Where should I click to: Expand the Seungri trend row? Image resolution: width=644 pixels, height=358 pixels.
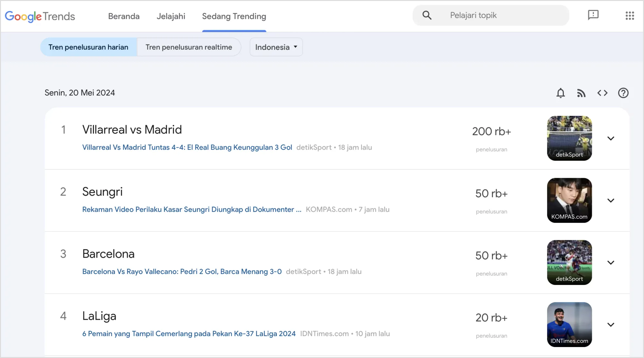point(611,200)
